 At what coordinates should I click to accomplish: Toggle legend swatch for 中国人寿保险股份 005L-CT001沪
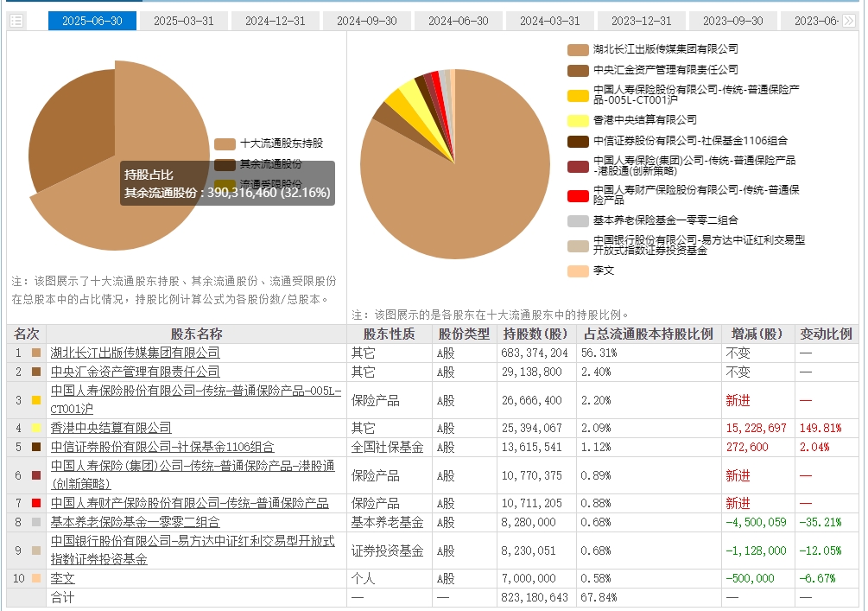click(578, 95)
